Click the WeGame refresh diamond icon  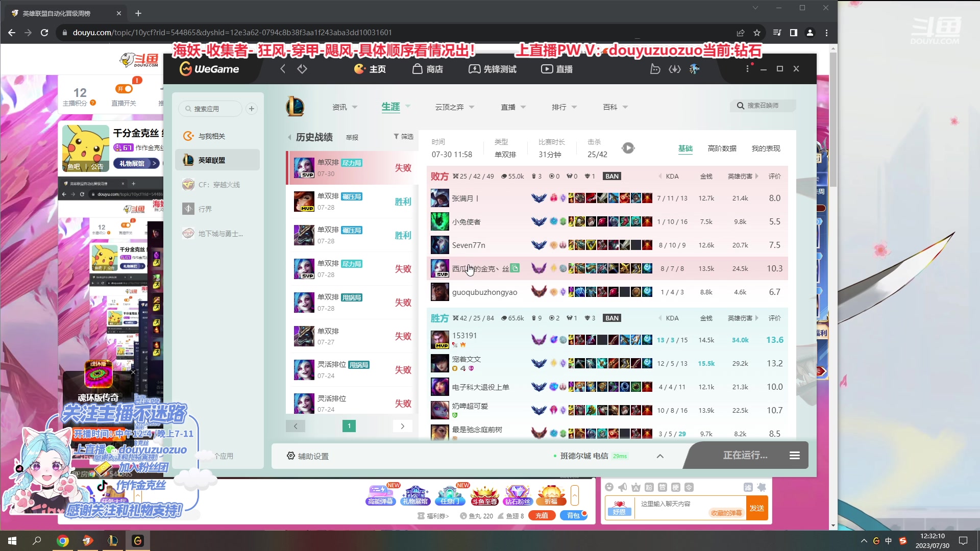pos(302,69)
